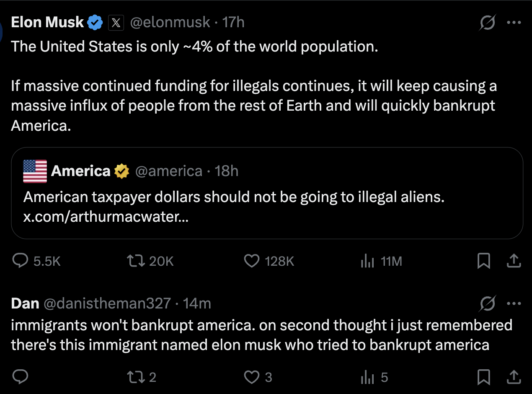This screenshot has height=394, width=532.
Task: Reply to Elon Musk's post
Action: [20, 262]
